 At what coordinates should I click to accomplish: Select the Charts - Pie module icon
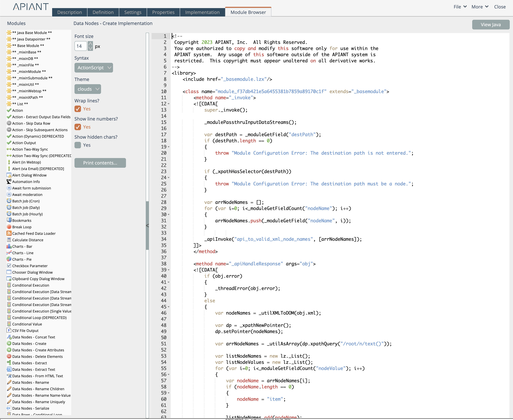pyautogui.click(x=9, y=259)
